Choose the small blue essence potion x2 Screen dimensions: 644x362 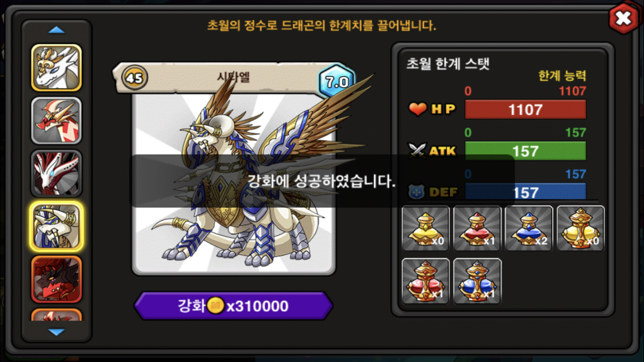point(529,229)
